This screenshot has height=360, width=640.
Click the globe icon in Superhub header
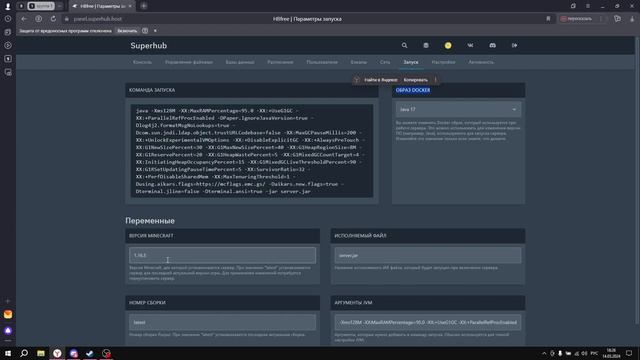coord(426,45)
